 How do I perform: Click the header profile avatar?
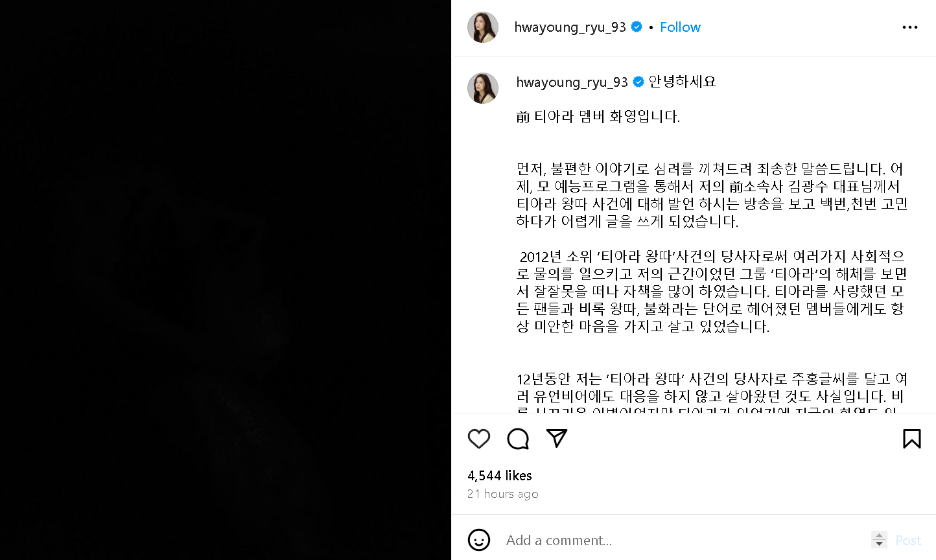tap(483, 27)
